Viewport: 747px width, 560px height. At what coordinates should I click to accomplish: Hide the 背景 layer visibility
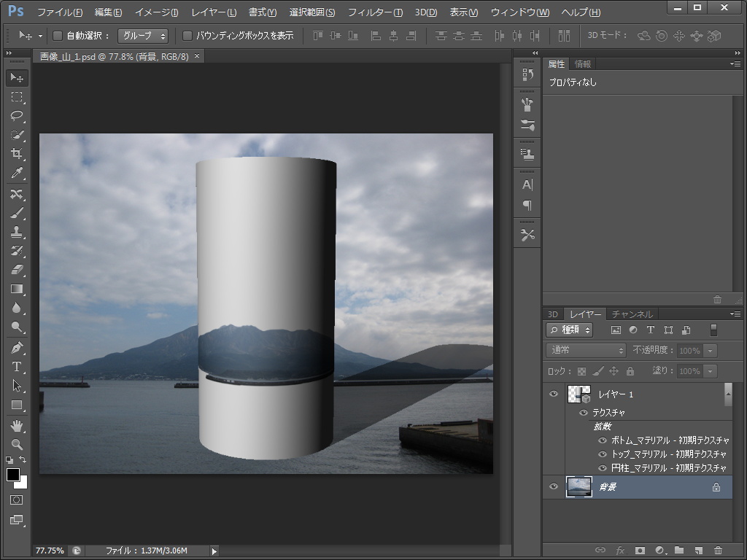point(554,486)
